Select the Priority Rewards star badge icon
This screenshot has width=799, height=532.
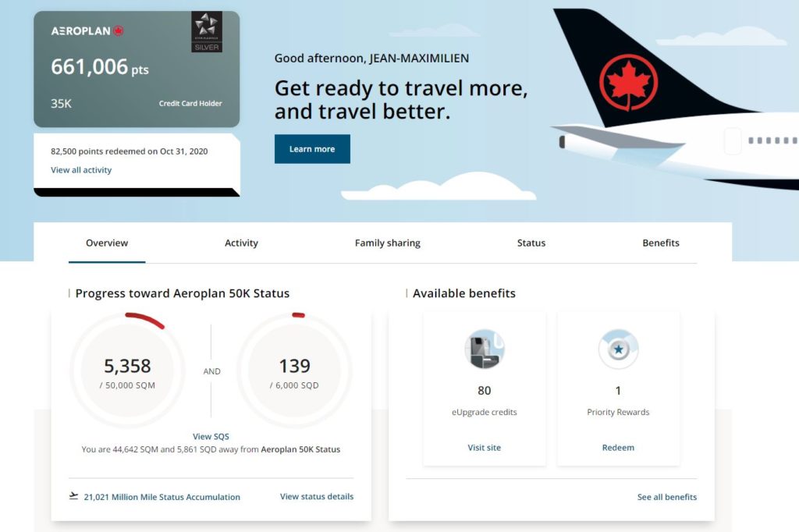click(x=618, y=351)
